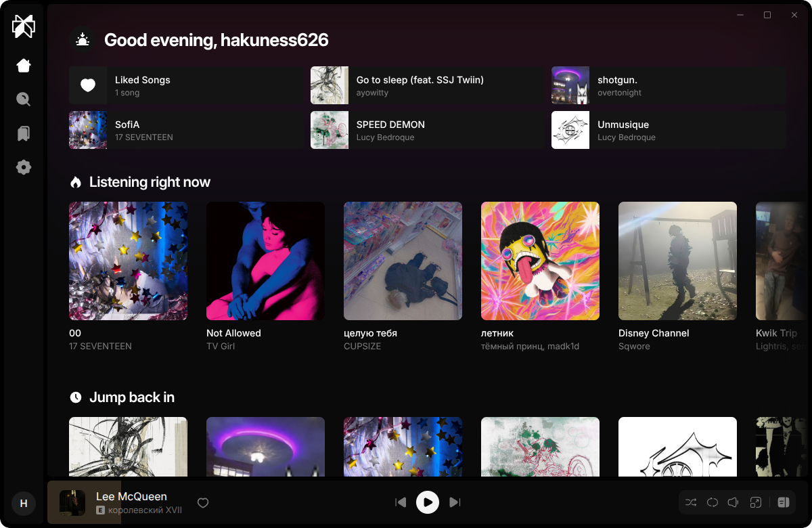Viewport: 812px width, 528px height.
Task: Click the sunset greeting icon
Action: 83,40
